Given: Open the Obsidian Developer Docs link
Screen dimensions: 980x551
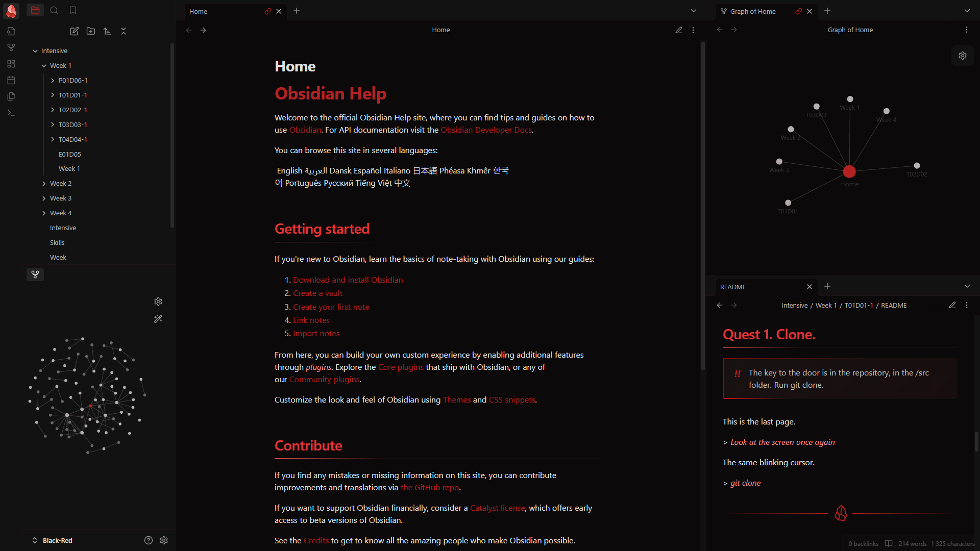Looking at the screenshot, I should pyautogui.click(x=486, y=130).
